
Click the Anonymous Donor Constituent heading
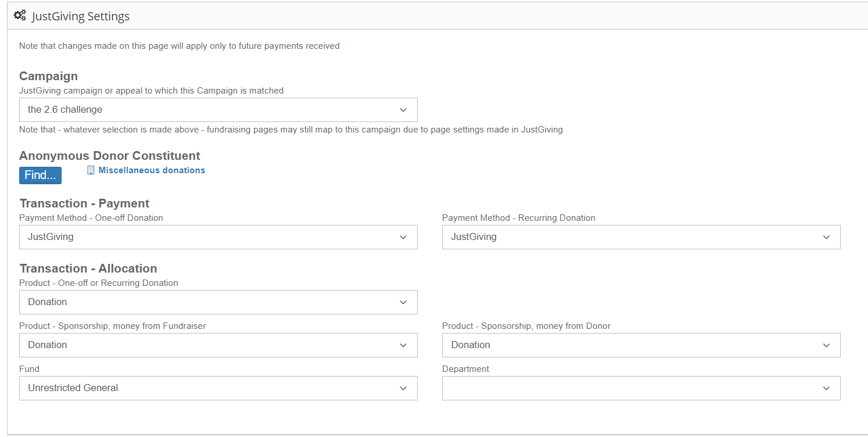110,156
